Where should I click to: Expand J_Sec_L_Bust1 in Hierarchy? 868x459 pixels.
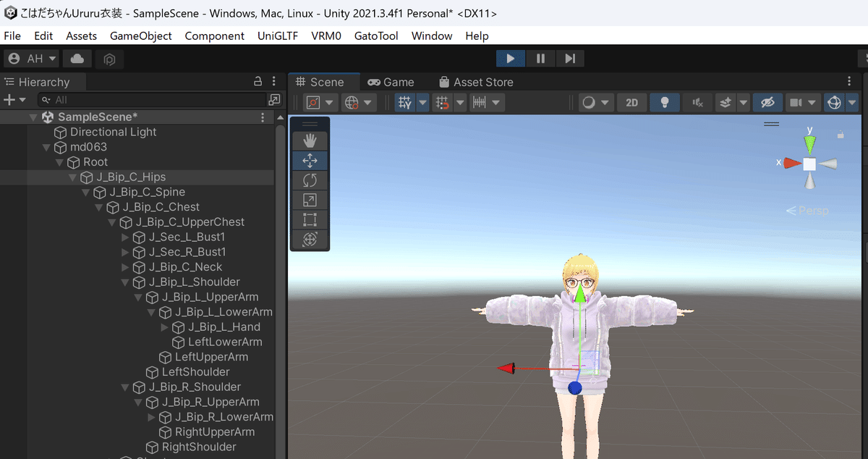125,237
